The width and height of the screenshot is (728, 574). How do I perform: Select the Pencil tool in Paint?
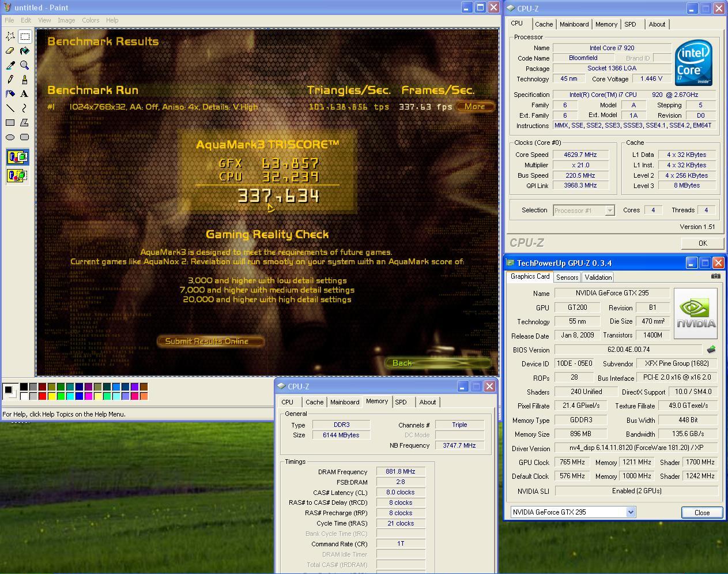click(10, 80)
